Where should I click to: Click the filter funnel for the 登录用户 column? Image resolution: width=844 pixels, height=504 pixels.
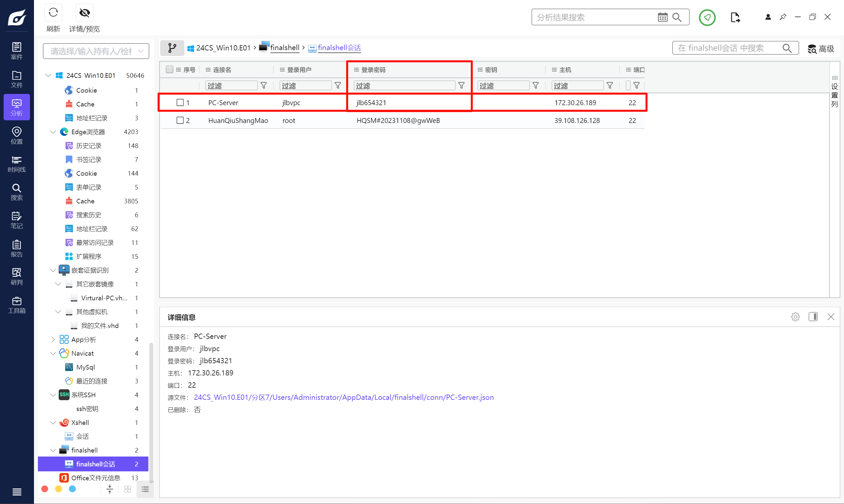[338, 85]
